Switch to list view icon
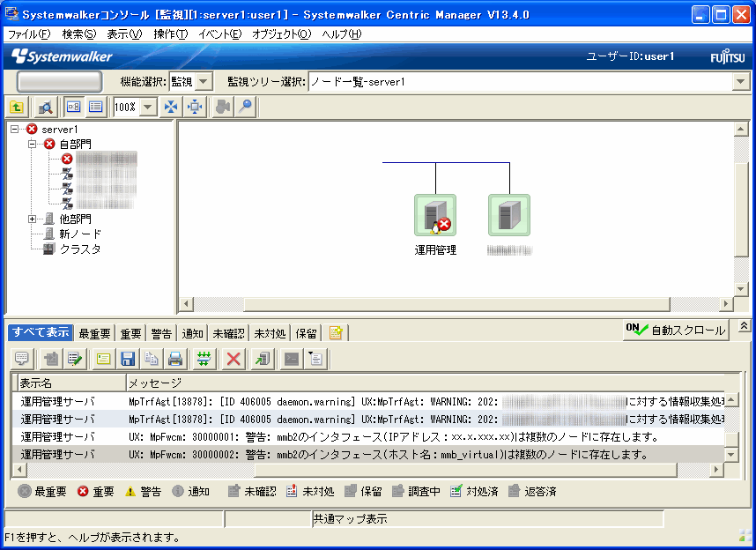The height and width of the screenshot is (550, 756). (96, 107)
